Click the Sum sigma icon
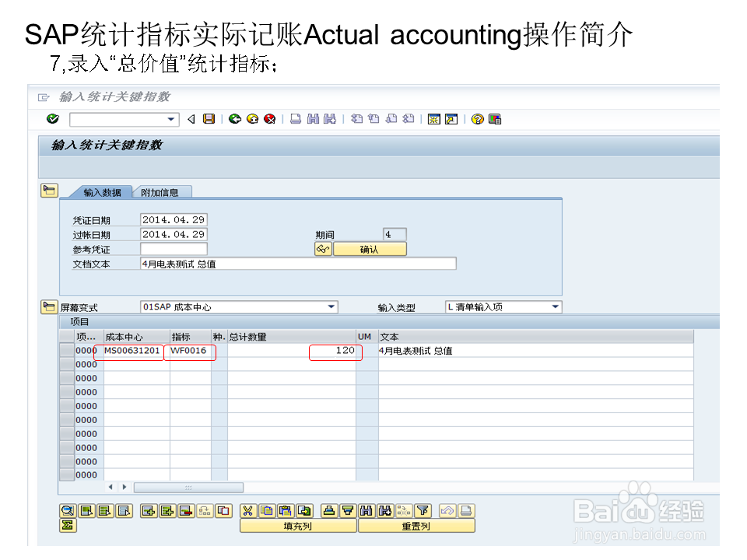Image resolution: width=747 pixels, height=560 pixels. [68, 525]
